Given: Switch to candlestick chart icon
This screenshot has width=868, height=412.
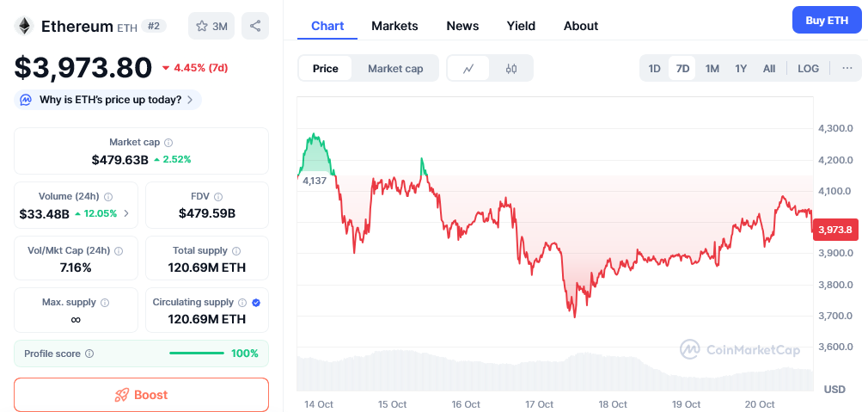Looking at the screenshot, I should point(511,69).
